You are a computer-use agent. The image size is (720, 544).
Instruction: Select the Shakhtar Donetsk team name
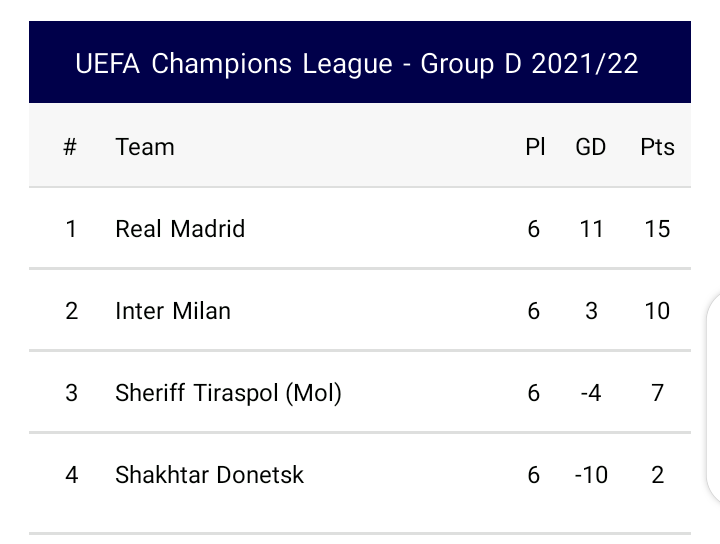point(209,475)
